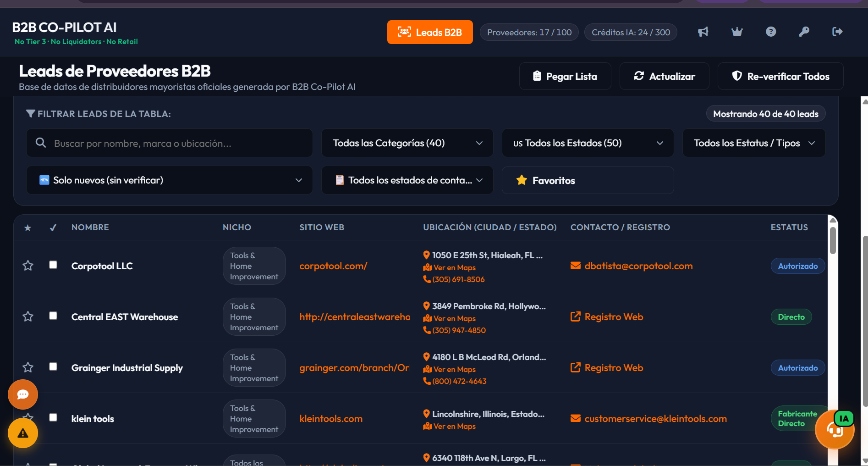This screenshot has height=466, width=868.
Task: Open the announcements megaphone icon
Action: (703, 32)
